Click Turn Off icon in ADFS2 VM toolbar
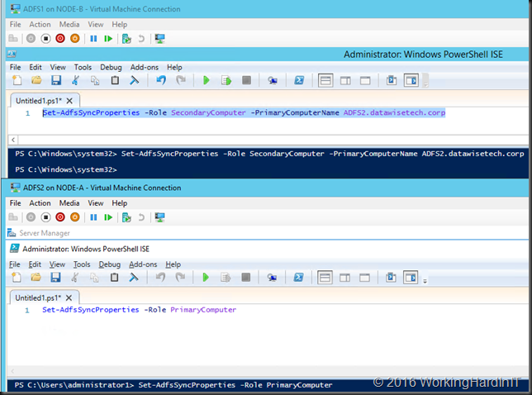 [x=45, y=217]
